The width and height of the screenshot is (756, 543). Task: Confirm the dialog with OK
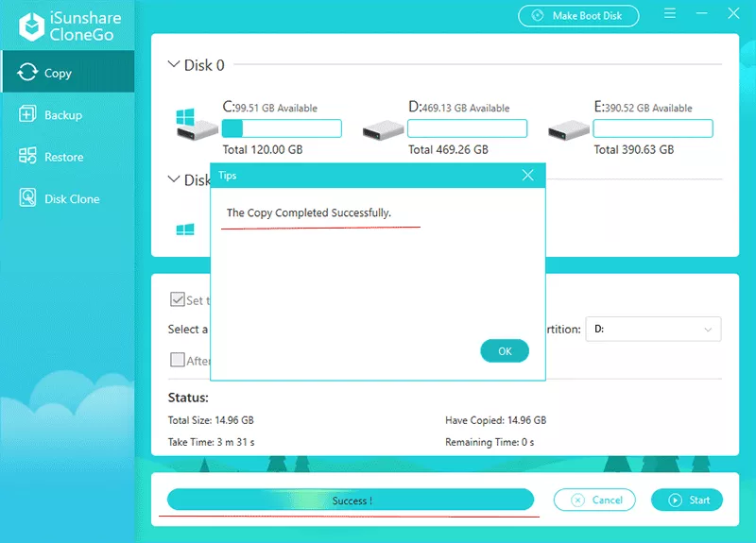(505, 350)
